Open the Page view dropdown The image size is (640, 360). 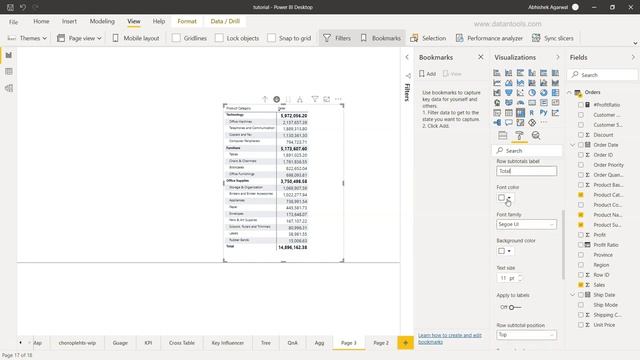(80, 38)
